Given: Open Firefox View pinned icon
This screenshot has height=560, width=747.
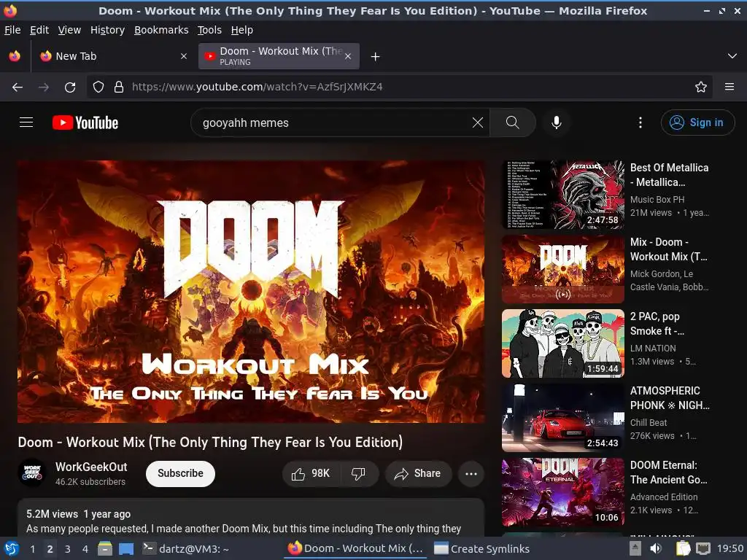Looking at the screenshot, I should click(x=15, y=56).
